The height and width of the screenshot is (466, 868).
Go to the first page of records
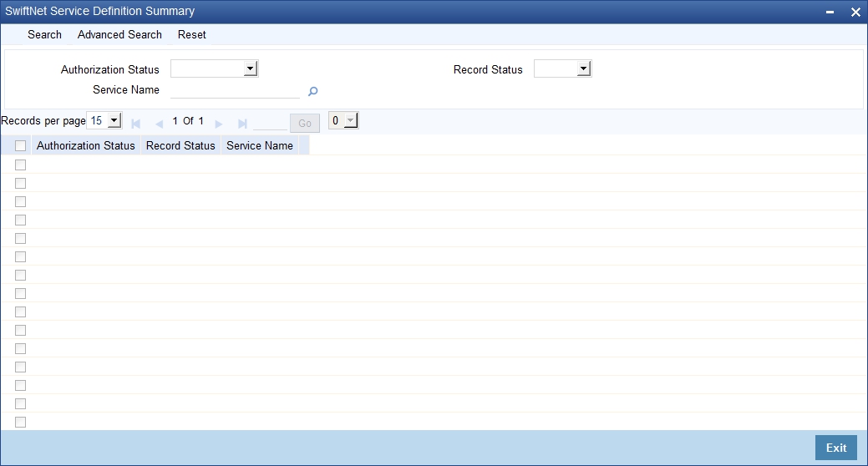pos(135,124)
